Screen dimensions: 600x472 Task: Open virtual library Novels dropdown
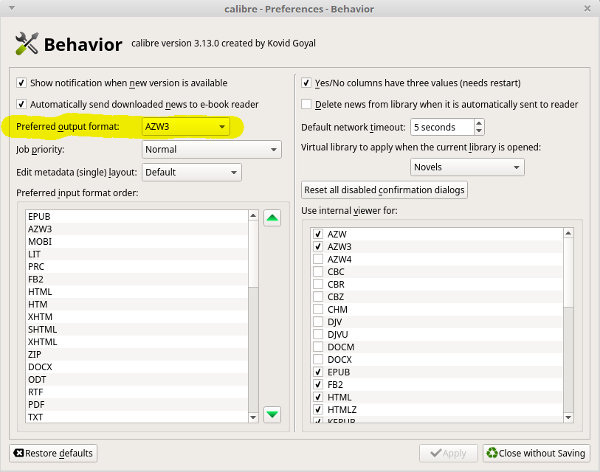click(x=467, y=167)
